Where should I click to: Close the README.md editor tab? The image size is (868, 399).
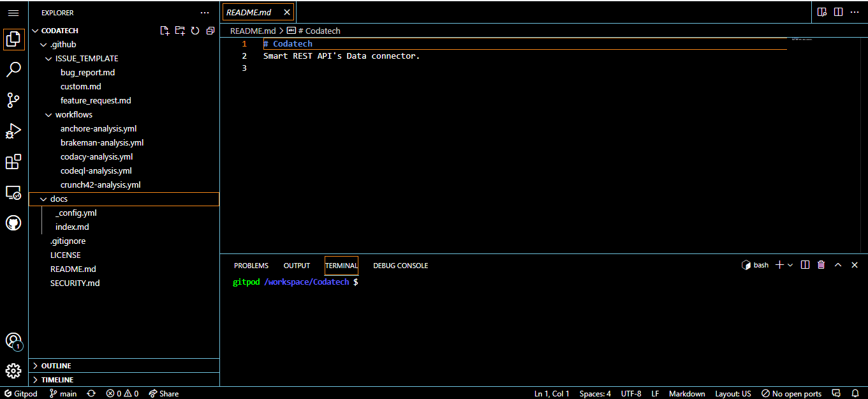(287, 12)
